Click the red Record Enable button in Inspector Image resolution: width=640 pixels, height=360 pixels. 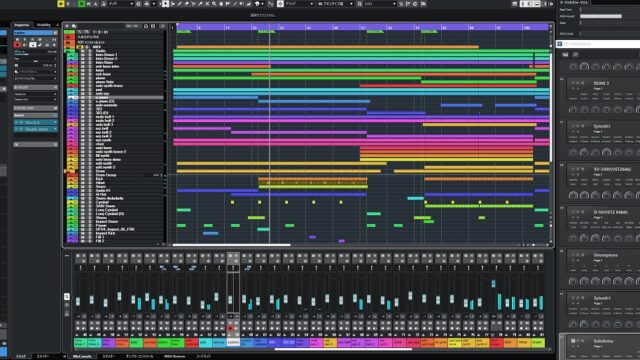click(17, 44)
